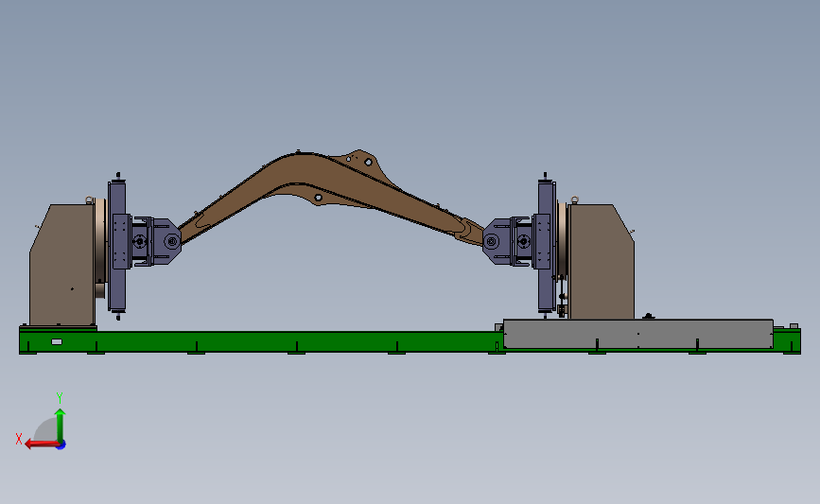
Task: Select the right purple rotating faceplate
Action: coord(547,246)
